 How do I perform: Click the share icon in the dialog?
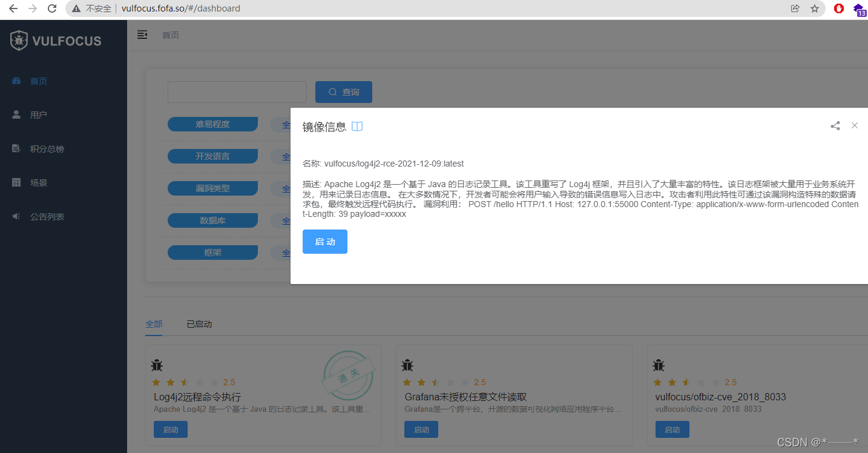[x=835, y=126]
